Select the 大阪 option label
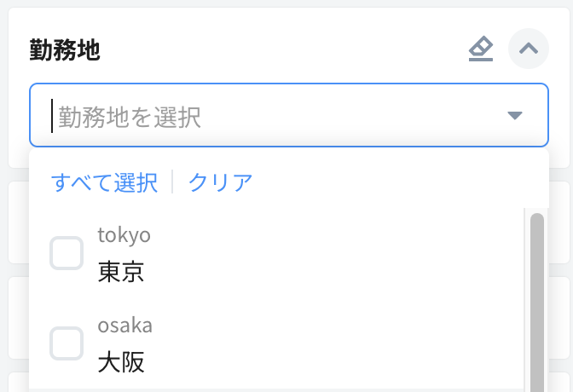The image size is (573, 392). coord(120,362)
